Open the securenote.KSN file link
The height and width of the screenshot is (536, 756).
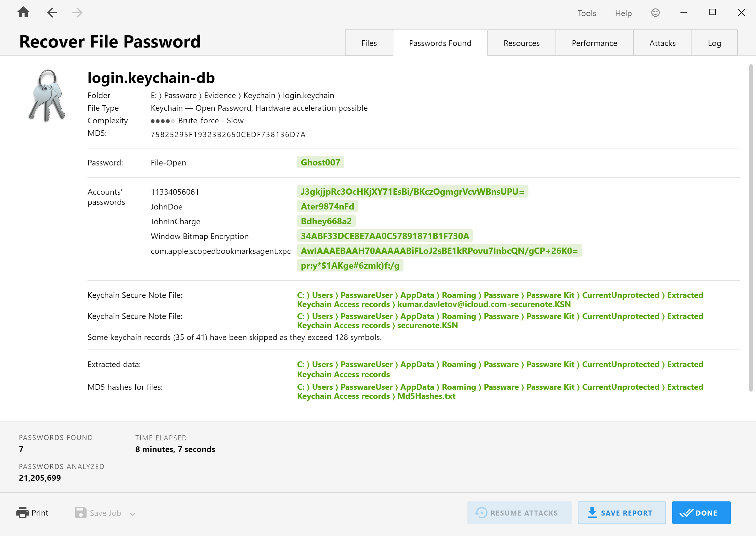(427, 325)
